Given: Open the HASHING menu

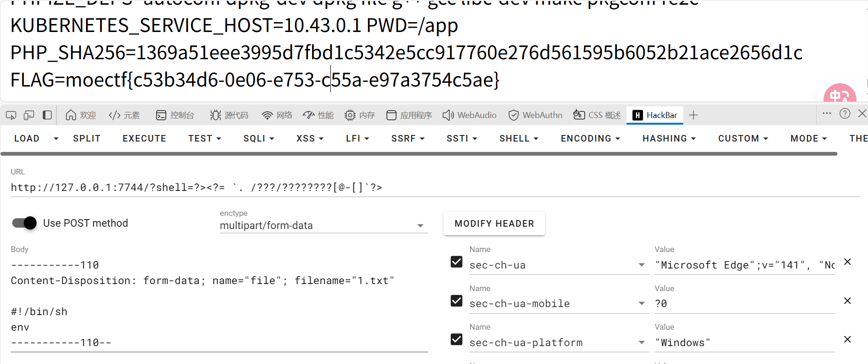Looking at the screenshot, I should (x=669, y=138).
